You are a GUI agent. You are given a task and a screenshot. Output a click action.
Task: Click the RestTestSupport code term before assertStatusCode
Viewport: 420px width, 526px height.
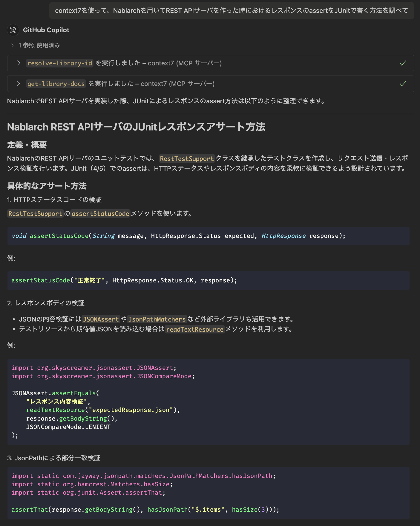(x=35, y=214)
